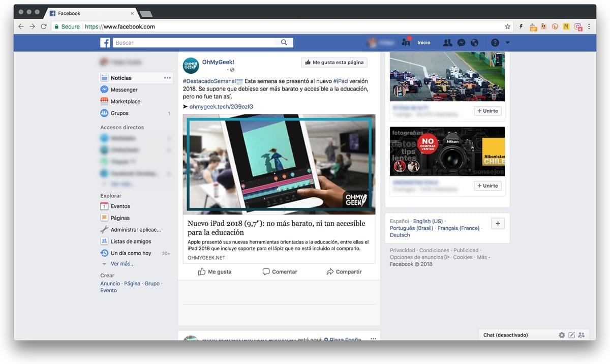The width and height of the screenshot is (610, 364).
Task: Select English (US) as display language
Action: click(x=428, y=221)
